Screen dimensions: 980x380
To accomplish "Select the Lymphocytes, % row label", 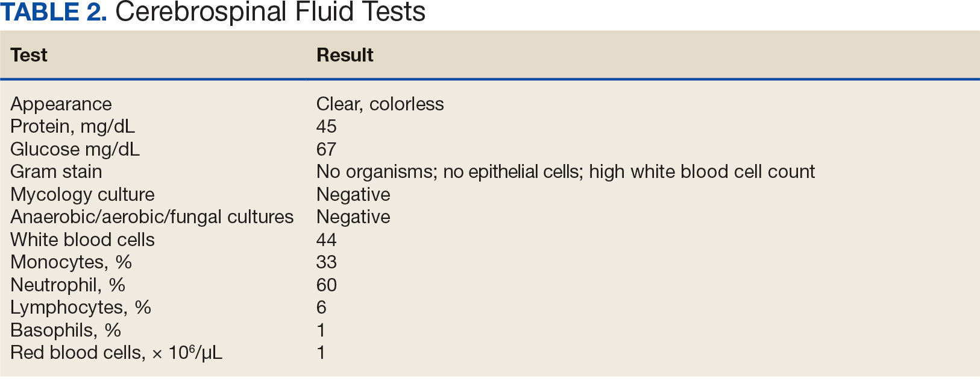I will pos(81,308).
